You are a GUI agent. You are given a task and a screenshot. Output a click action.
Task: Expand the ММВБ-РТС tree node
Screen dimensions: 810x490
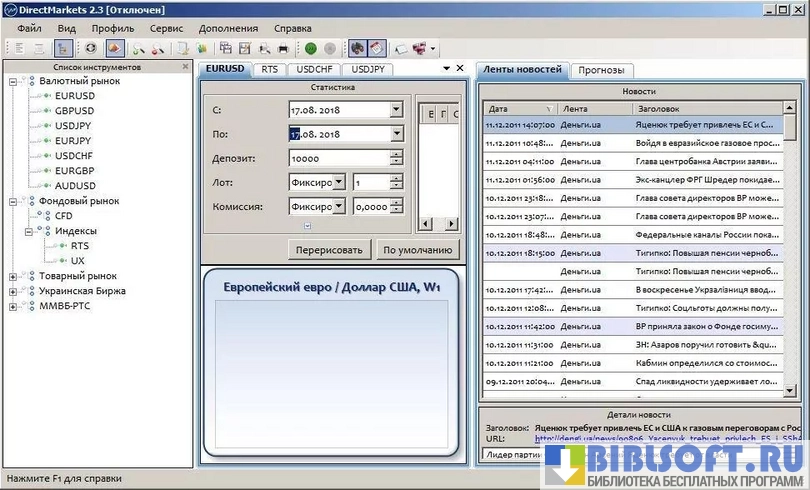pos(13,306)
